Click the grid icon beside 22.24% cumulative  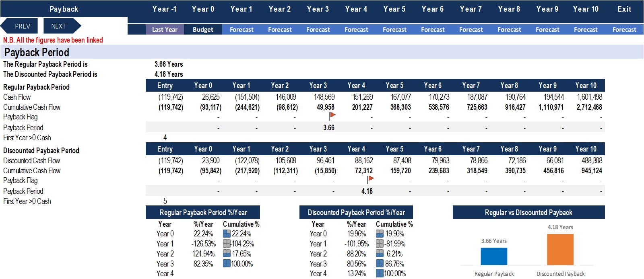tap(227, 234)
